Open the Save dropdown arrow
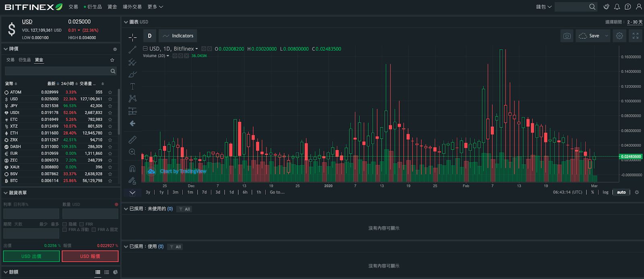This screenshot has width=644, height=279. 607,36
